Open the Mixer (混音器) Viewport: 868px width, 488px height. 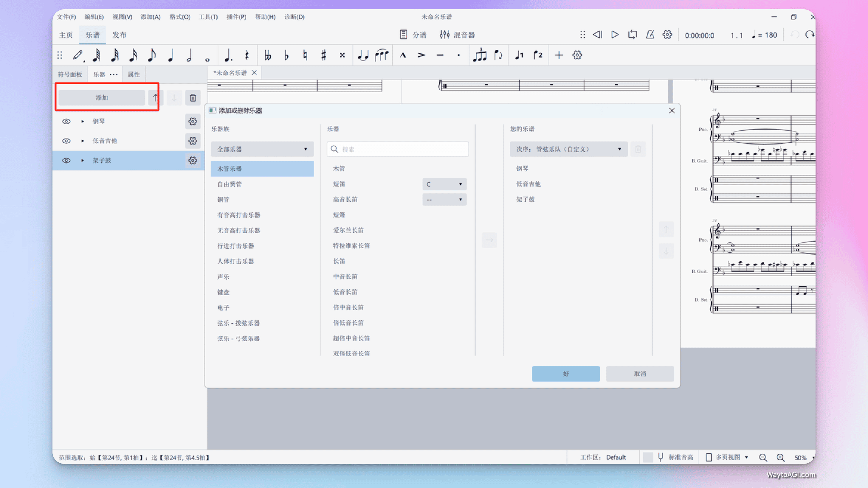pos(457,35)
